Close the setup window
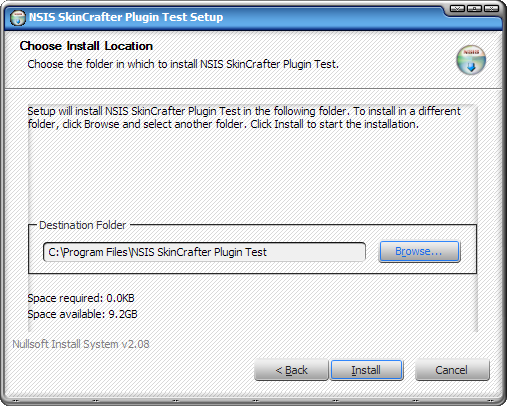Image resolution: width=507 pixels, height=406 pixels. (x=491, y=8)
